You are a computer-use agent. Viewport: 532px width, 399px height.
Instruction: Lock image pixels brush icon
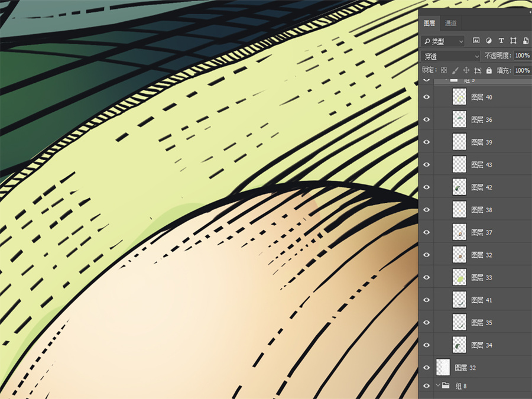tap(455, 70)
